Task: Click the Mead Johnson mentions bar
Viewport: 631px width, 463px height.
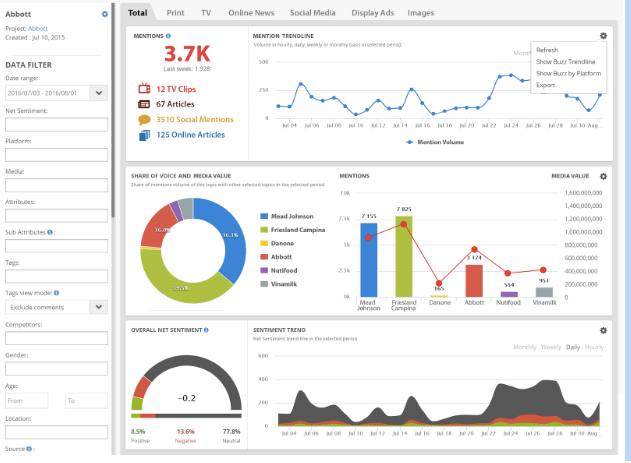Action: [x=369, y=260]
